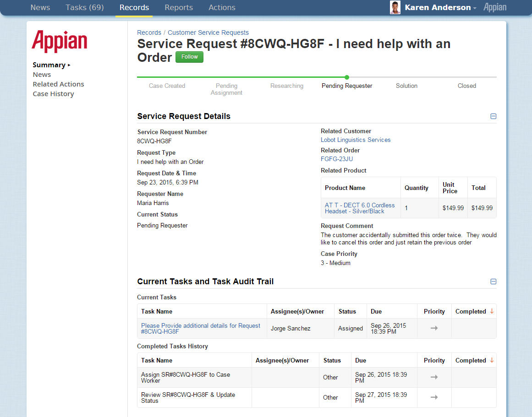532x417 pixels.
Task: Click priority arrow for Review SR#8CWQ-HG8F task
Action: coord(434,397)
